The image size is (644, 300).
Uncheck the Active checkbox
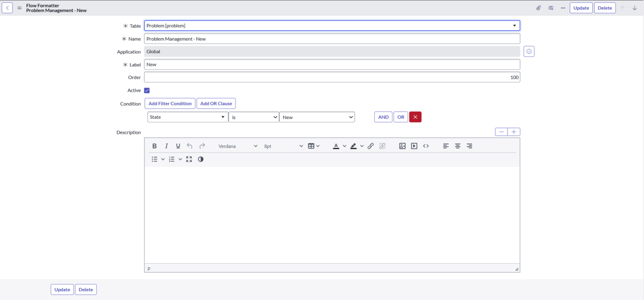pos(147,91)
